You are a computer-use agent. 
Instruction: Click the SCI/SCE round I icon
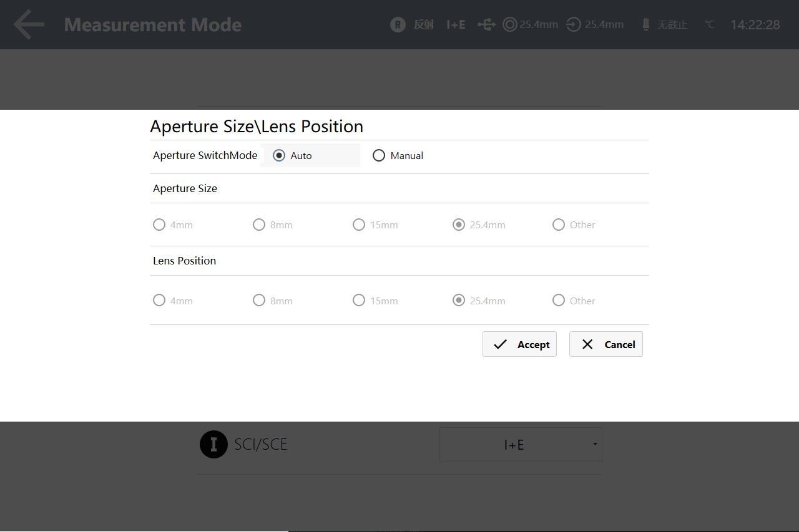pyautogui.click(x=213, y=445)
